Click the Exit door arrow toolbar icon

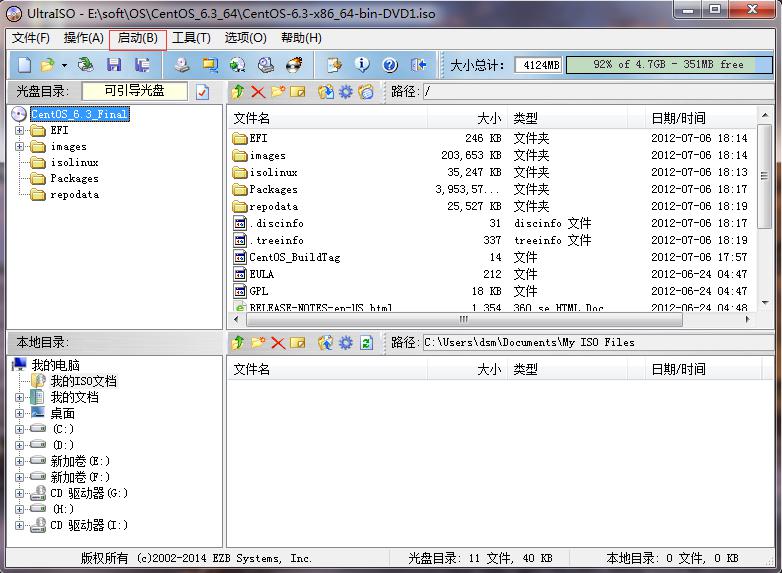pos(418,65)
